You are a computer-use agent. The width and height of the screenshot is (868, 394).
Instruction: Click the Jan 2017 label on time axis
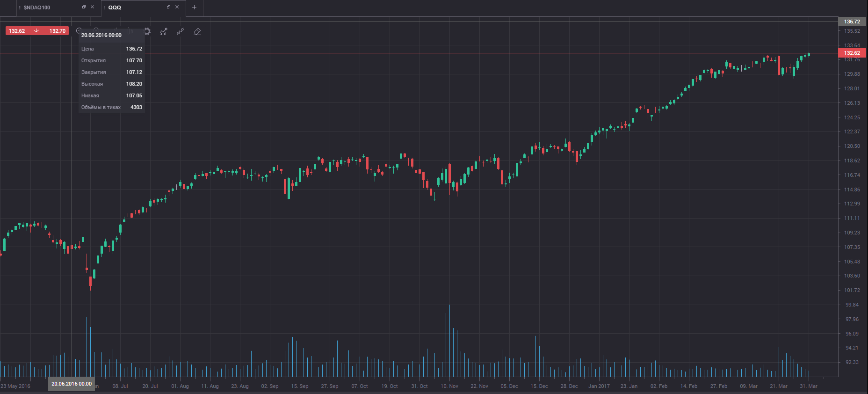point(599,386)
